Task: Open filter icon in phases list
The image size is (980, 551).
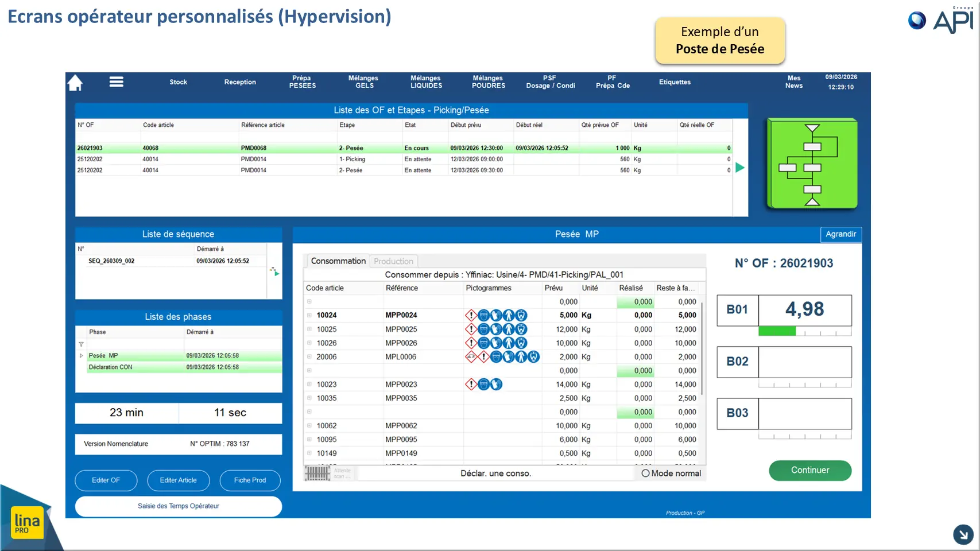Action: pyautogui.click(x=81, y=344)
